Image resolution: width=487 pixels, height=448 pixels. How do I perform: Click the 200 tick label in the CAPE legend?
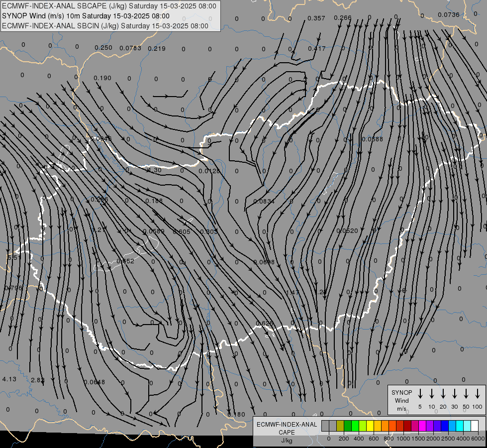[x=344, y=439]
